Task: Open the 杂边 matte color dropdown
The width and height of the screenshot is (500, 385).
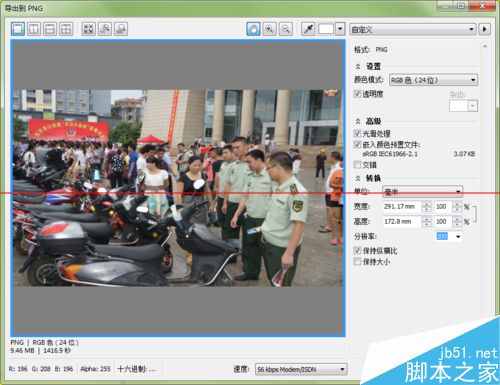Action: pyautogui.click(x=463, y=106)
